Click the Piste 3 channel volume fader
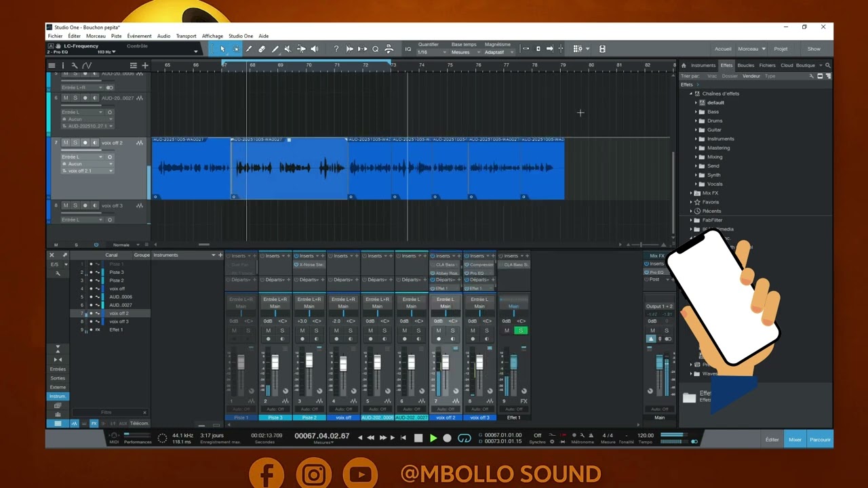 point(275,363)
